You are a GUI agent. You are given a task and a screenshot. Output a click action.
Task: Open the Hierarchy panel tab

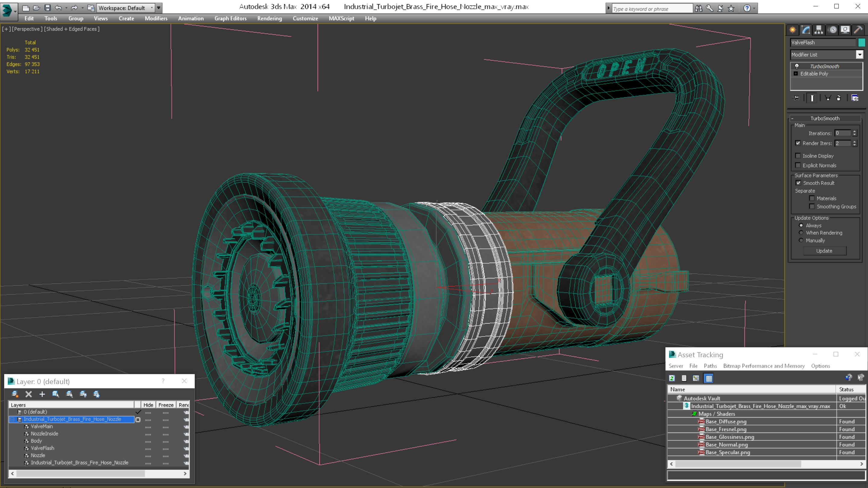pos(819,30)
